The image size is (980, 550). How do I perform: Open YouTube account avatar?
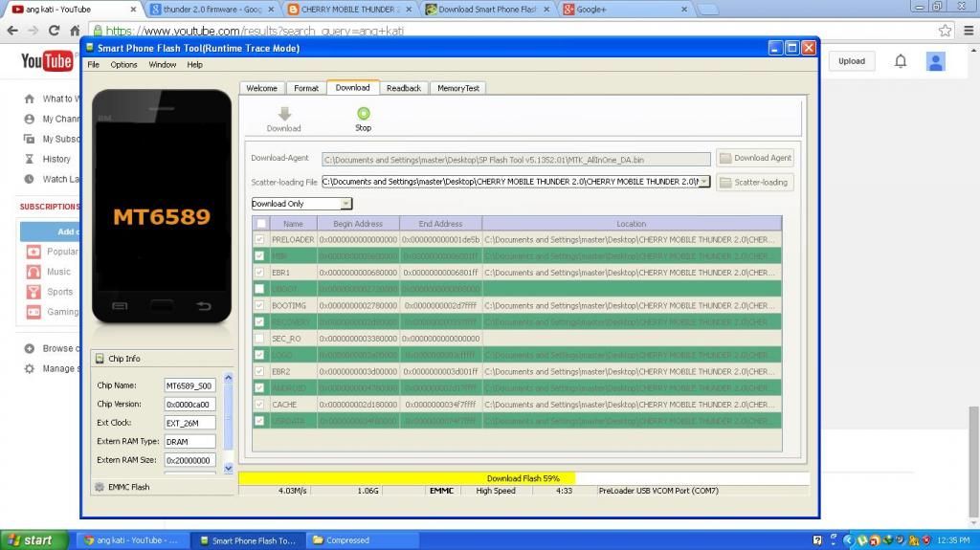[x=935, y=61]
